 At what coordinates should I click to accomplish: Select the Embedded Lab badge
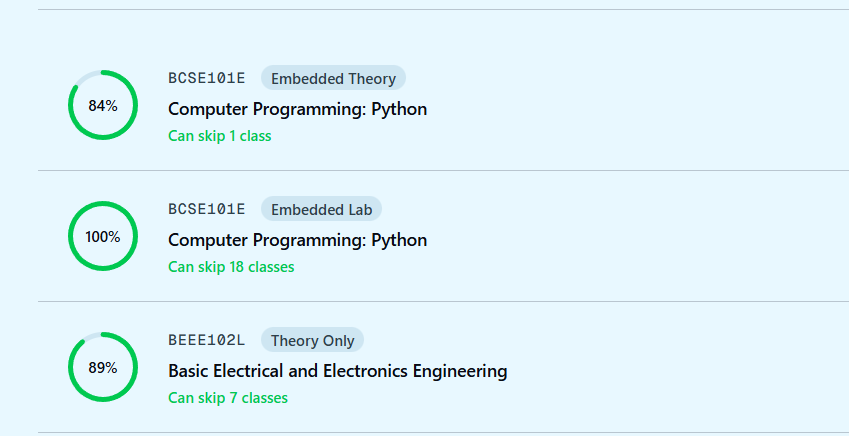pyautogui.click(x=321, y=209)
